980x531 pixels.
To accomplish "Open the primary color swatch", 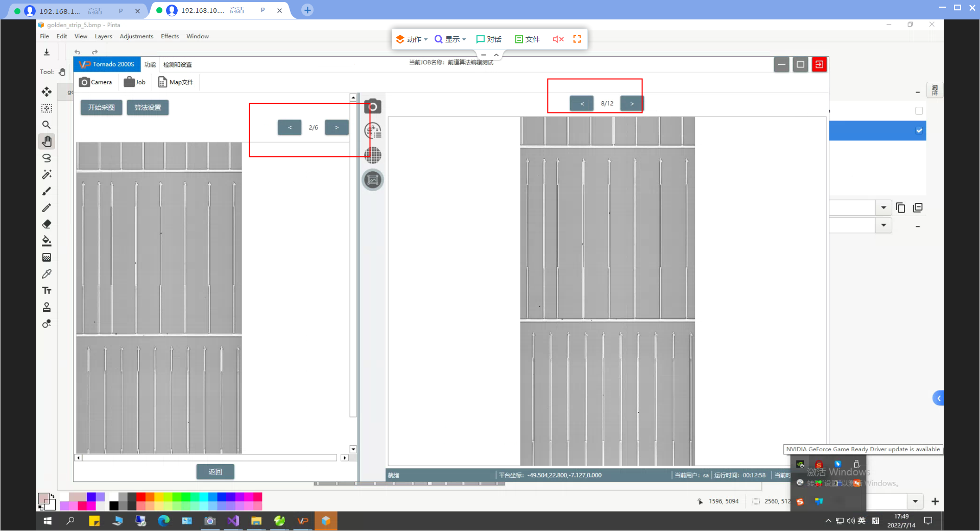I will click(43, 498).
